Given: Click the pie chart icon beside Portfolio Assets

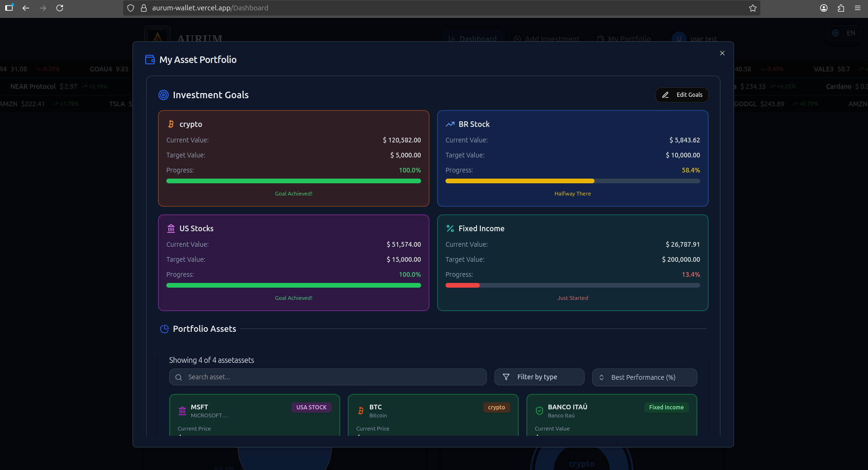Looking at the screenshot, I should 164,329.
